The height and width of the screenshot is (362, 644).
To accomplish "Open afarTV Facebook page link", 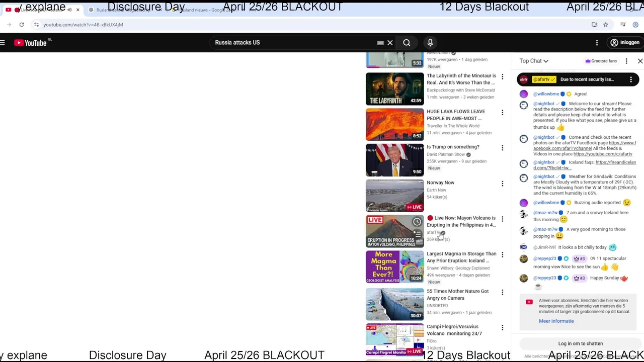I will 585,146.
